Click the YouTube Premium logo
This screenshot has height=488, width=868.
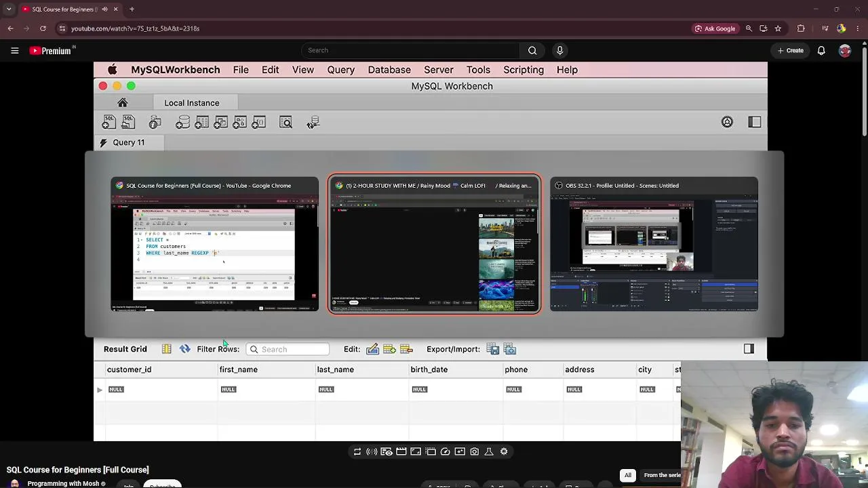(50, 50)
